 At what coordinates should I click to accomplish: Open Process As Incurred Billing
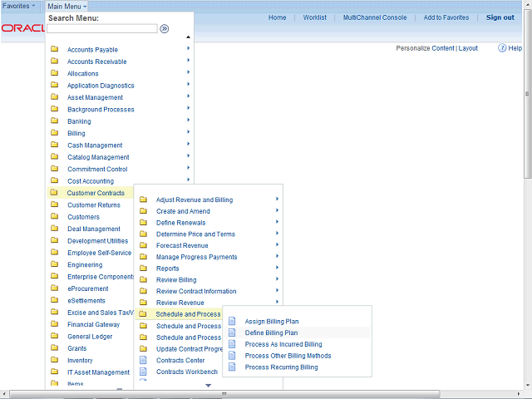point(283,344)
